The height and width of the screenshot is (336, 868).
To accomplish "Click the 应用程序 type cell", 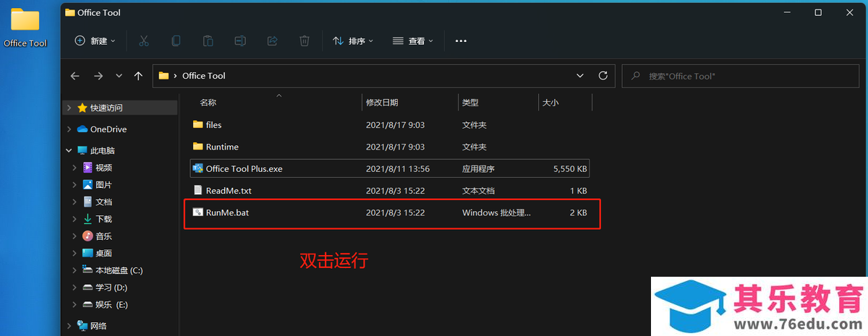I will [478, 169].
